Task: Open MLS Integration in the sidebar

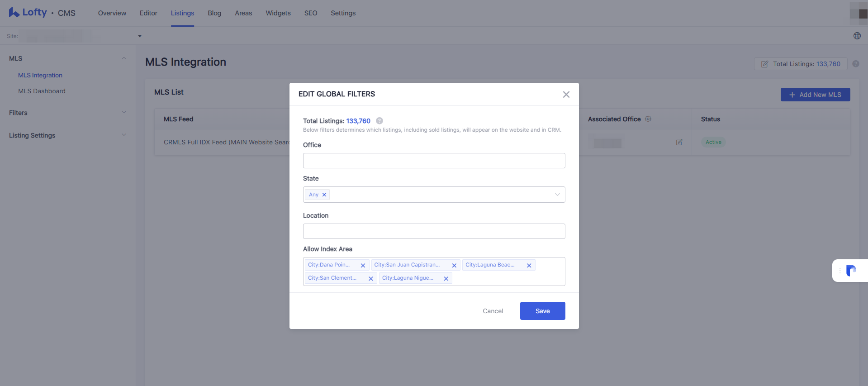Action: (40, 75)
